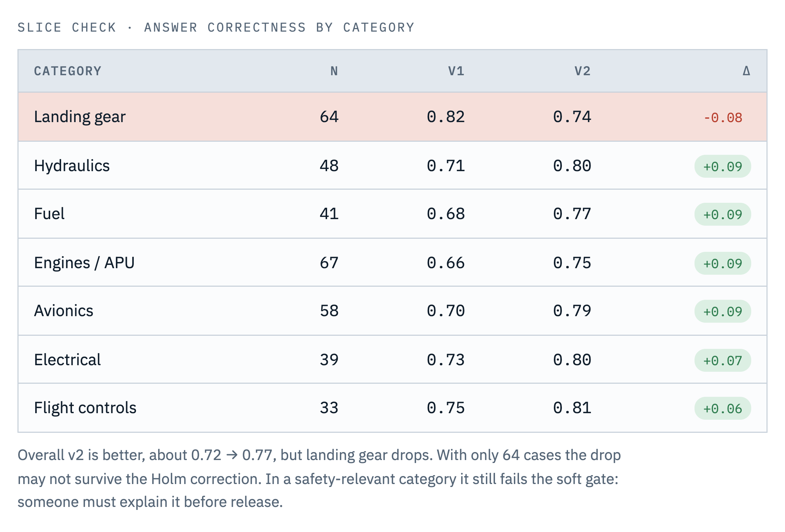The height and width of the screenshot is (532, 785).
Task: Click the CATEGORY column header
Action: click(x=68, y=71)
